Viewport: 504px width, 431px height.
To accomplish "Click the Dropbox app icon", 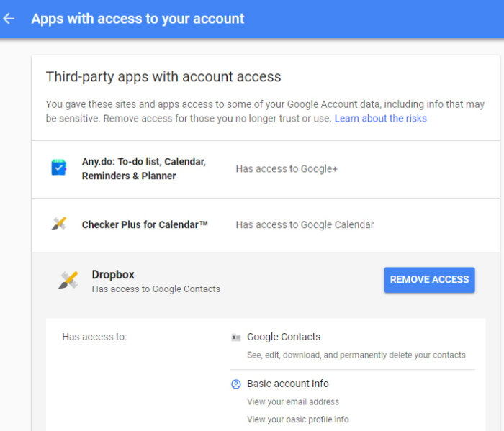I will click(68, 280).
